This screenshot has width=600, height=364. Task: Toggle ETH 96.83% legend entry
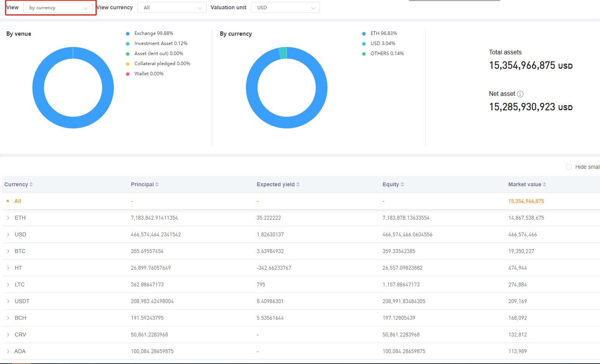[x=379, y=33]
